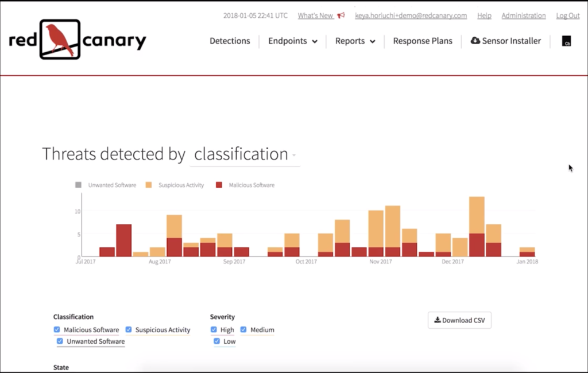Click the gray Unwanted Software legend square
Image resolution: width=588 pixels, height=373 pixels.
click(x=78, y=185)
